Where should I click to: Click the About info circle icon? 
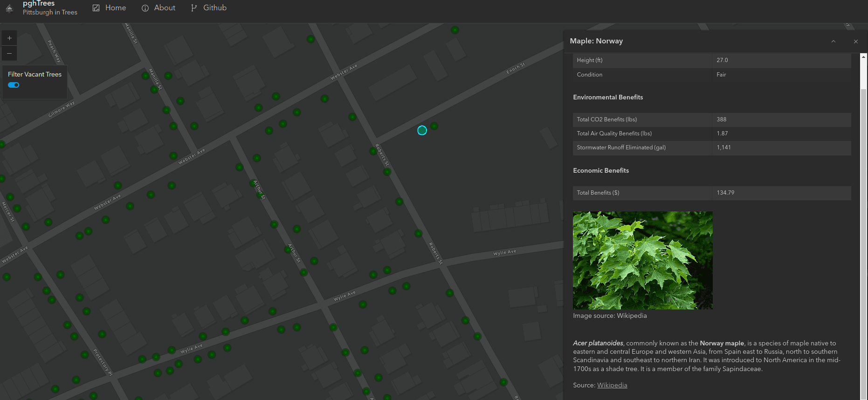coord(145,8)
